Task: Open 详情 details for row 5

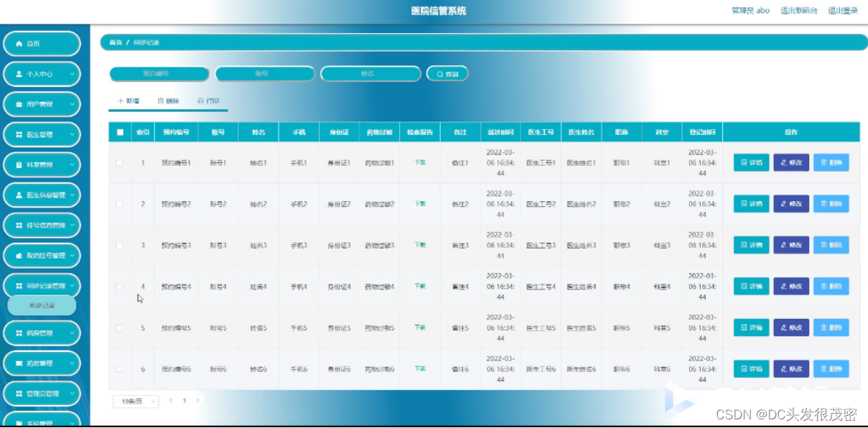Action: (751, 327)
